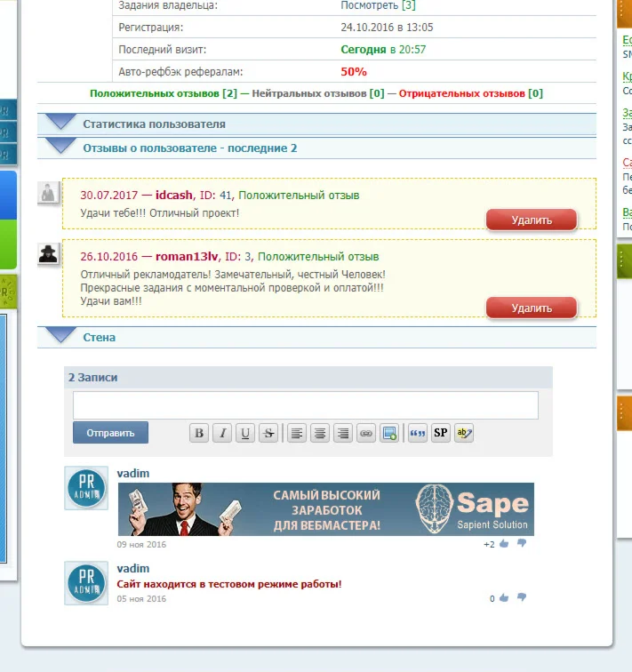Screen dimensions: 632x672
Task: Select the 05 ноя 2016 post date
Action: point(141,599)
